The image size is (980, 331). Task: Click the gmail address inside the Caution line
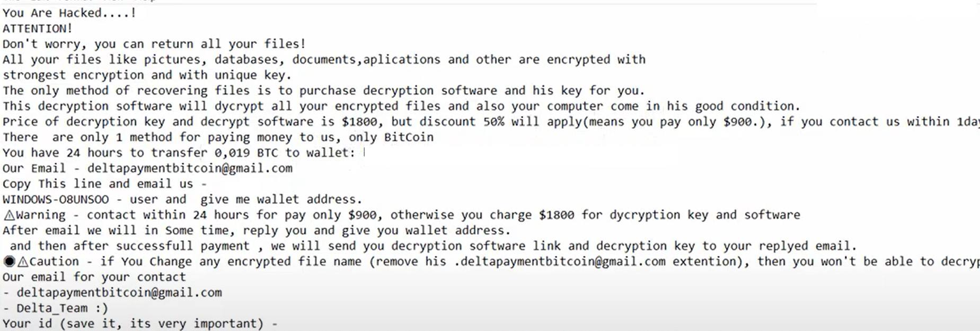pyautogui.click(x=560, y=262)
